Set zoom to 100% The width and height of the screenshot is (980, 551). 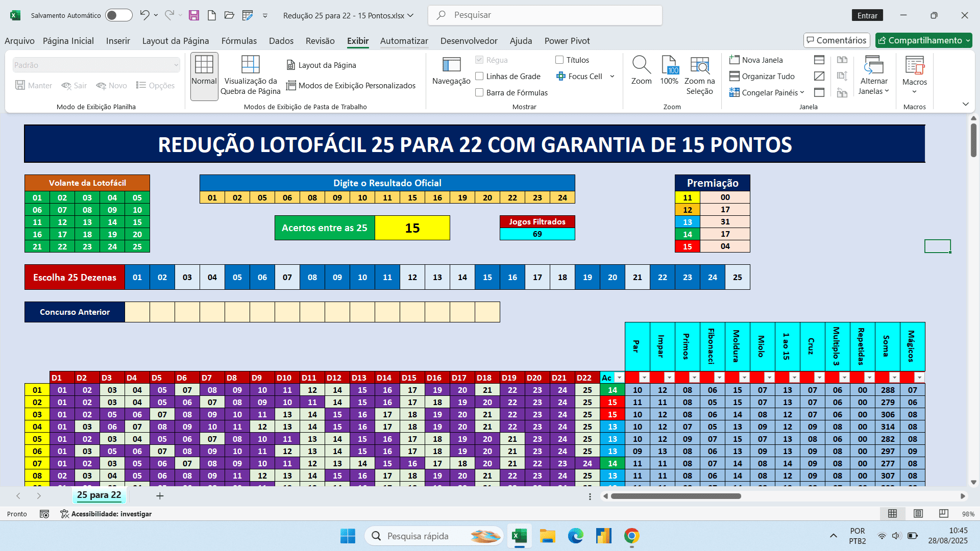coord(669,71)
